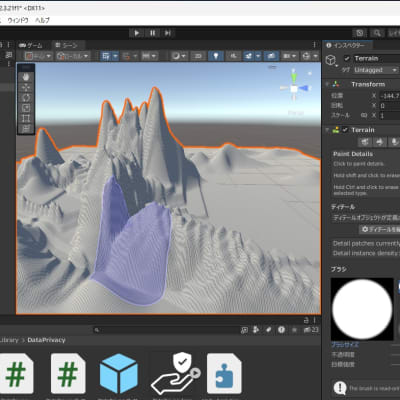
Task: Open the Global/Local handle rotation dropdown
Action: point(72,56)
